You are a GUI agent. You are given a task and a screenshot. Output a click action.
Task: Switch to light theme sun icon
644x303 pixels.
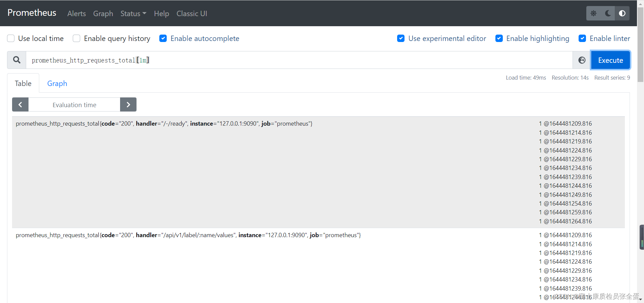tap(593, 13)
